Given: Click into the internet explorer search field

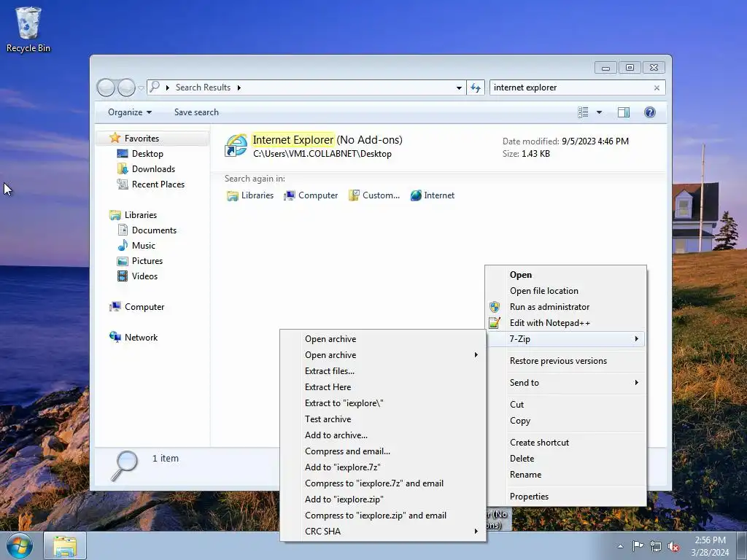Looking at the screenshot, I should click(x=570, y=87).
